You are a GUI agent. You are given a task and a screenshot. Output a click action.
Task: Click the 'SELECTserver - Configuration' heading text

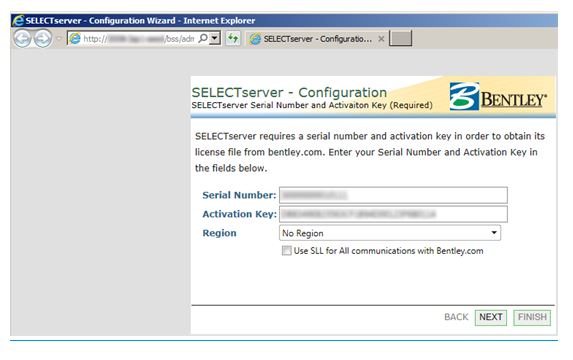tap(289, 92)
